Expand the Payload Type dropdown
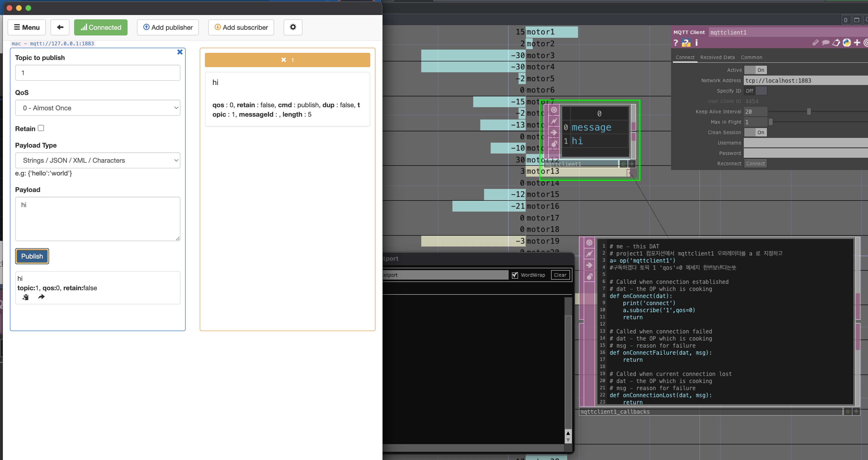Screen dimensions: 868x460 [97, 160]
